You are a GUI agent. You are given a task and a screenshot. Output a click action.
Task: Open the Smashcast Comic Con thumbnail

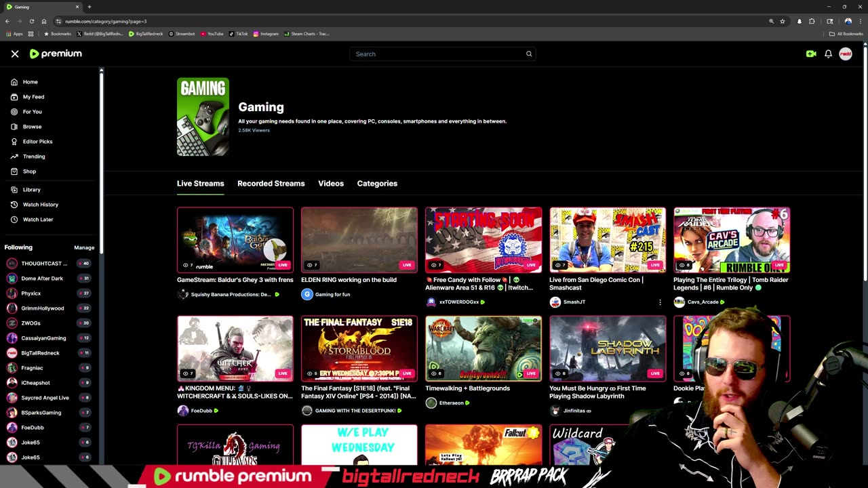click(608, 240)
